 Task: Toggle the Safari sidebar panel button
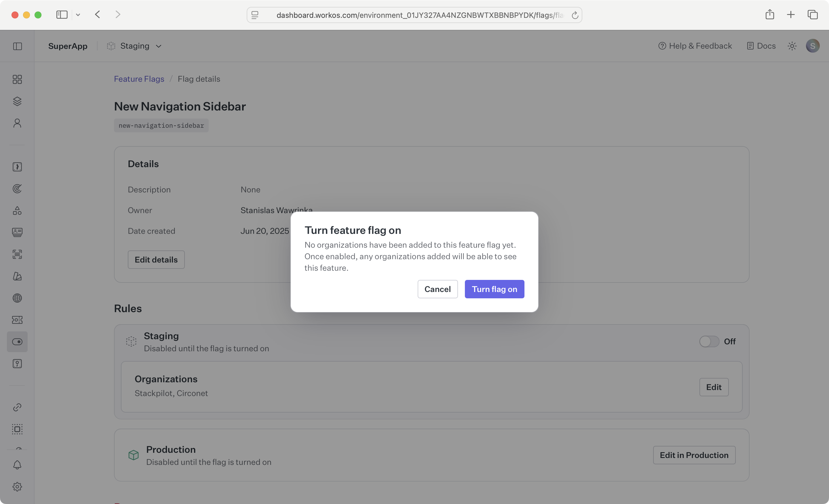point(62,14)
